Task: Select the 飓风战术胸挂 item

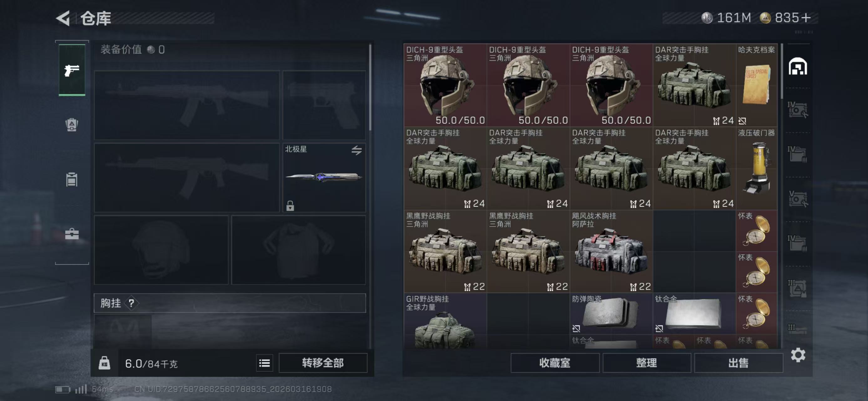Action: 611,251
